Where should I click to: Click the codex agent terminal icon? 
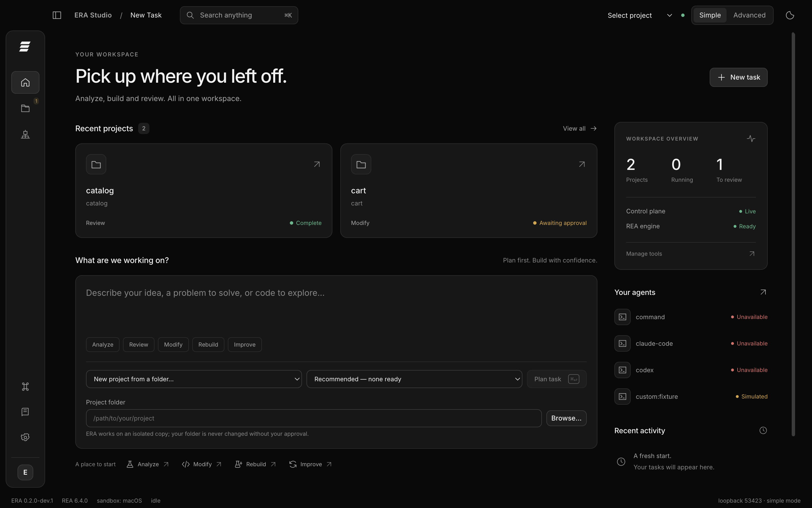point(623,370)
